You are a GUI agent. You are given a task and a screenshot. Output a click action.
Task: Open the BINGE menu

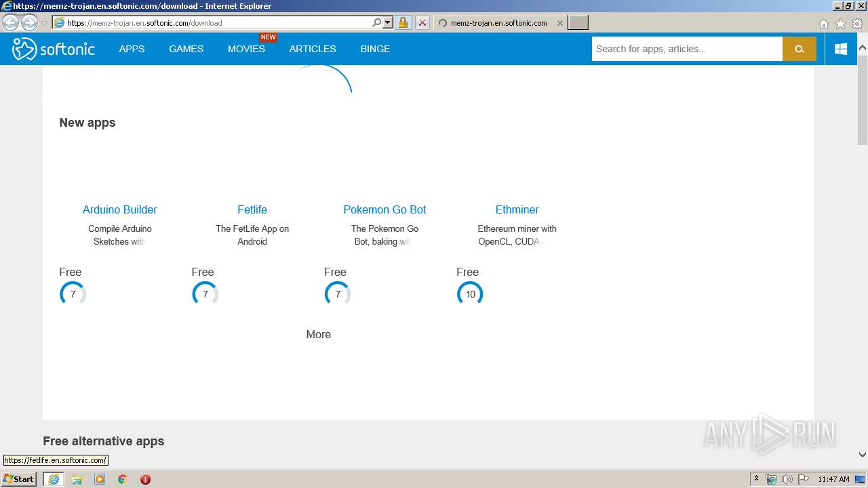tap(375, 49)
